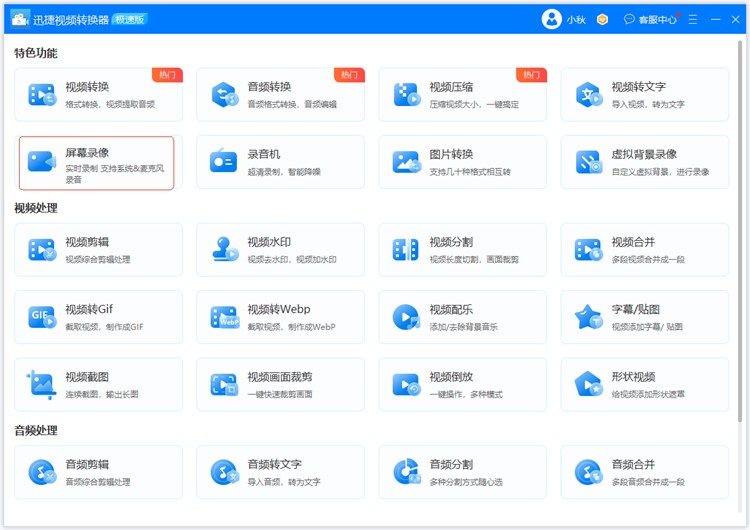Open the 形状视频 shape video icon

(x=588, y=384)
